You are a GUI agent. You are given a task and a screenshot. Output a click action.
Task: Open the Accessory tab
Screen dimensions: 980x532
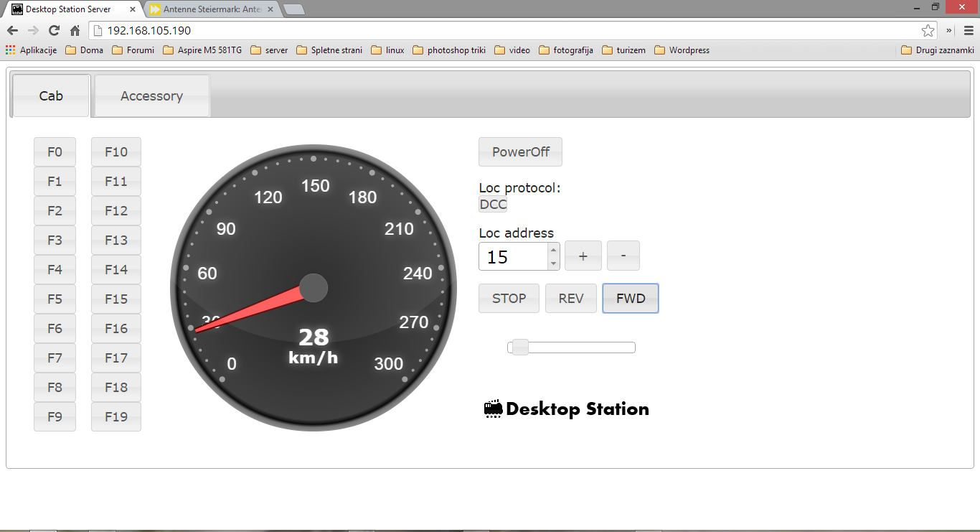pyautogui.click(x=152, y=95)
